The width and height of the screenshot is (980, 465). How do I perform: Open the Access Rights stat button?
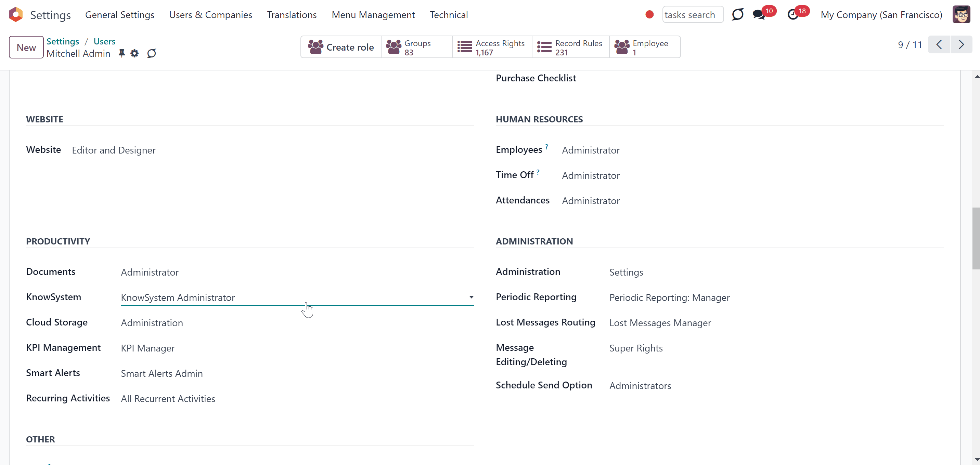click(x=492, y=47)
